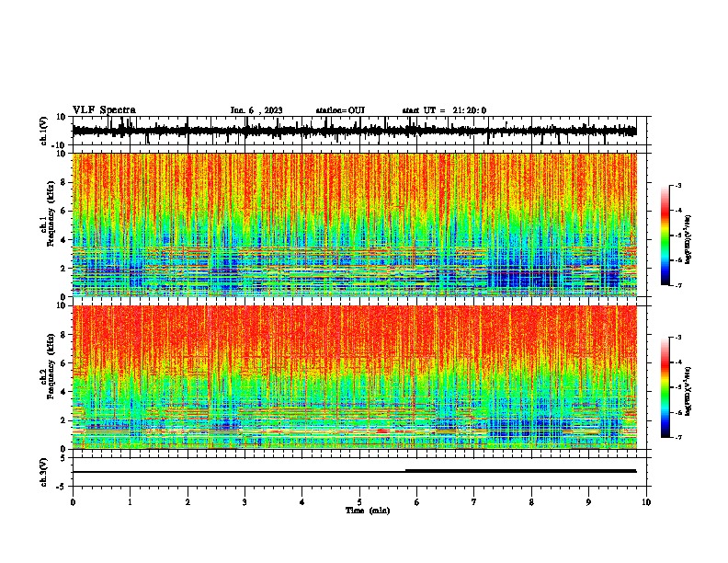Select the date label "Jan. 6, 2023"
This screenshot has height=563, width=728.
coord(256,110)
